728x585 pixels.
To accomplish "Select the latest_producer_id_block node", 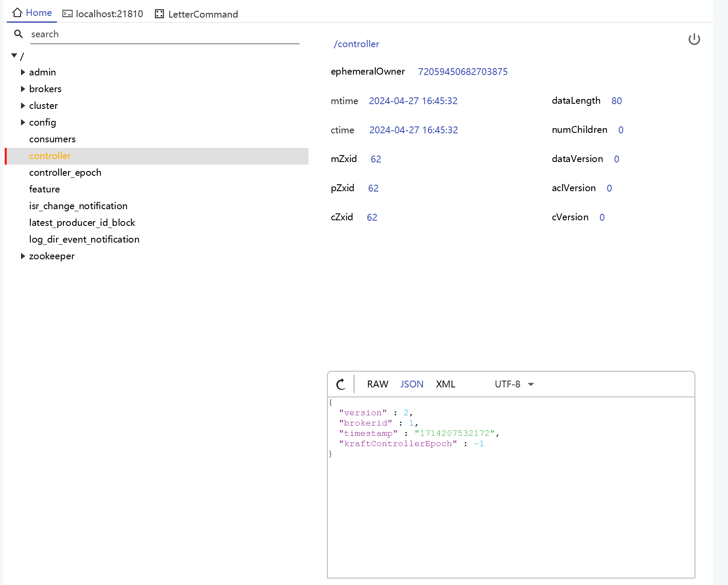I will tap(82, 222).
